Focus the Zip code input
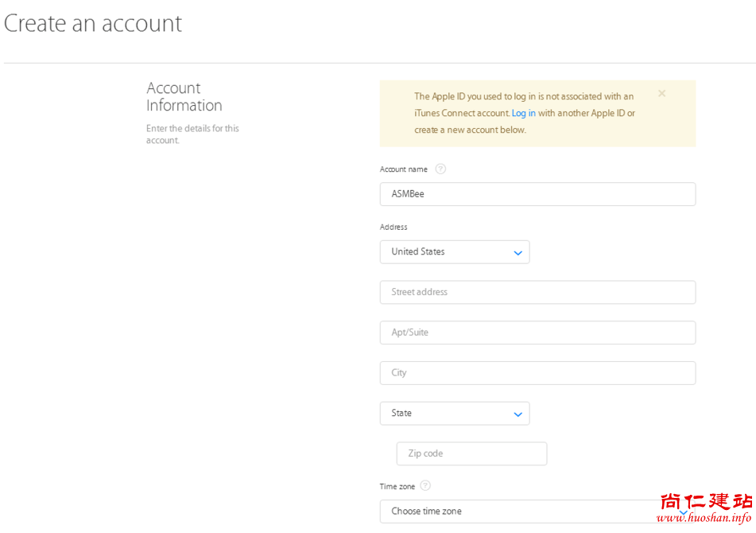Image resolution: width=756 pixels, height=533 pixels. click(471, 453)
